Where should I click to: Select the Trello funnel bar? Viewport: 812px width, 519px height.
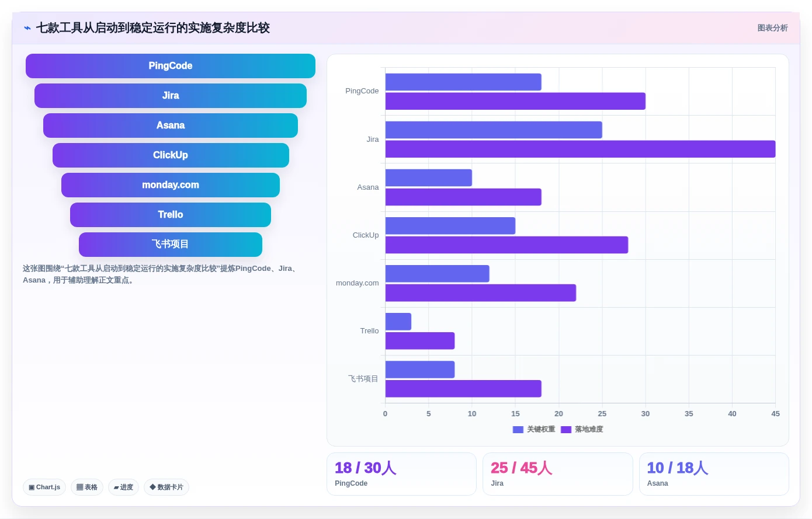point(171,215)
